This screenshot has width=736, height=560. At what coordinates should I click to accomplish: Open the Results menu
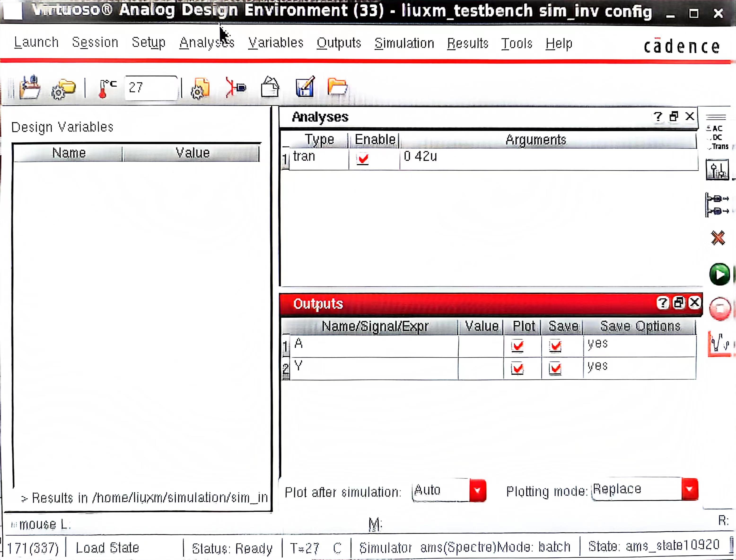(x=467, y=43)
